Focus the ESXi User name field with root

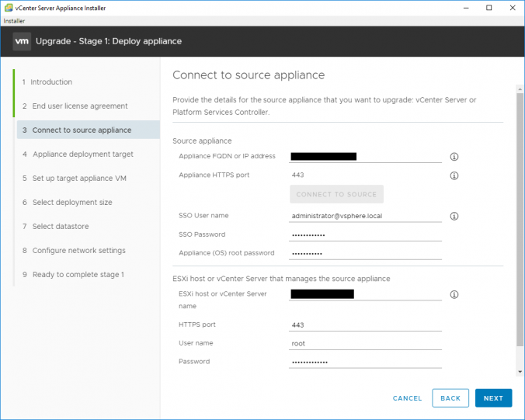(365, 343)
